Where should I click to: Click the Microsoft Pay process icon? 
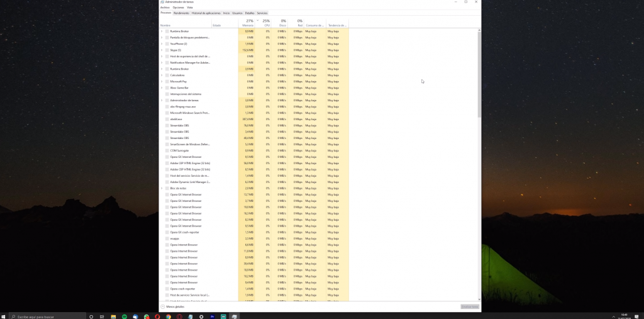pos(167,81)
